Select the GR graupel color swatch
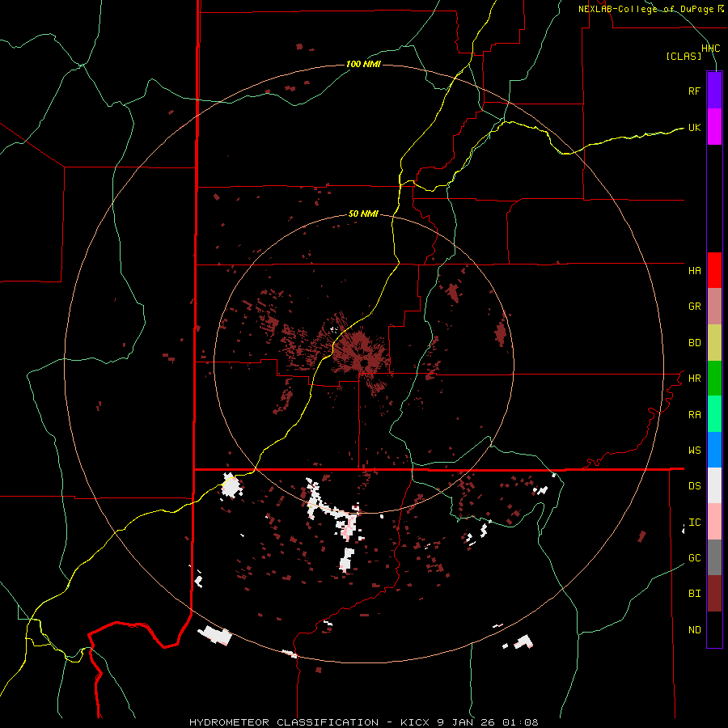The width and height of the screenshot is (728, 728). coord(714,307)
